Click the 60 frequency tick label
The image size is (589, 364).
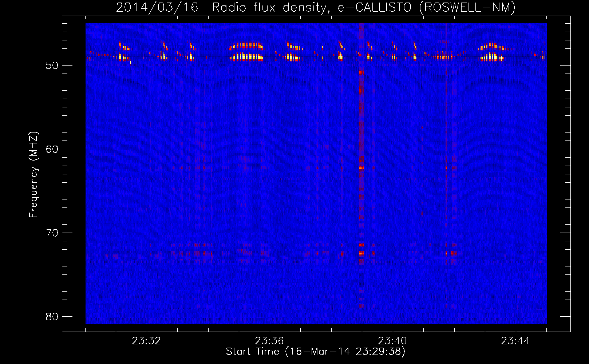[x=52, y=149]
